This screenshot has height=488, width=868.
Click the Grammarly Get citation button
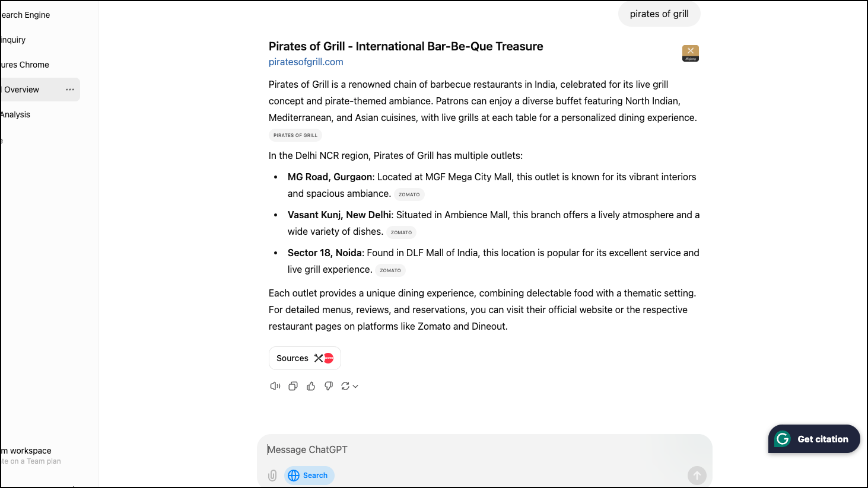pyautogui.click(x=814, y=439)
